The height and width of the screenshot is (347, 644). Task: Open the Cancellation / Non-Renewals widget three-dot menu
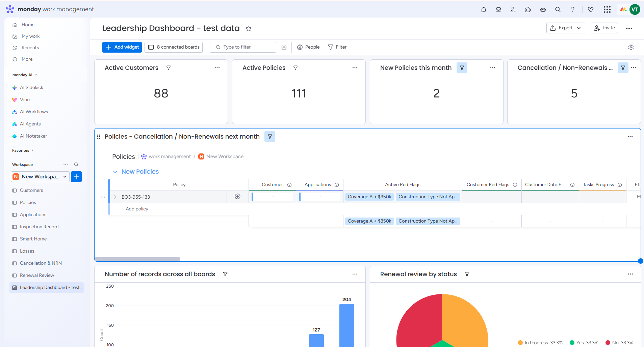634,68
